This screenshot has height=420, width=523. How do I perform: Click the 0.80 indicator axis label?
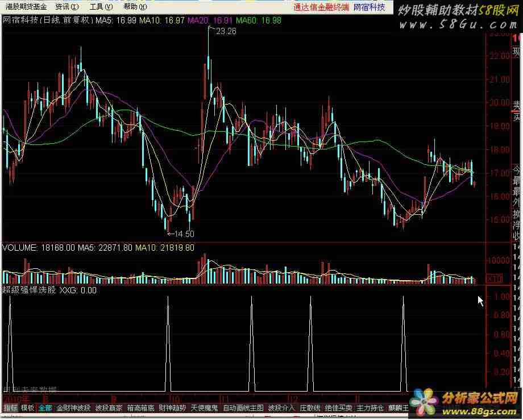[x=501, y=315]
